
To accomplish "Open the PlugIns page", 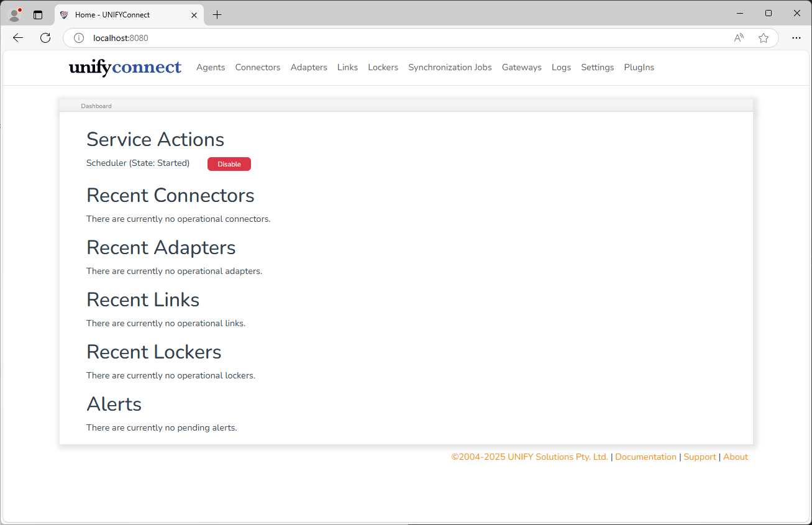I will pos(639,67).
